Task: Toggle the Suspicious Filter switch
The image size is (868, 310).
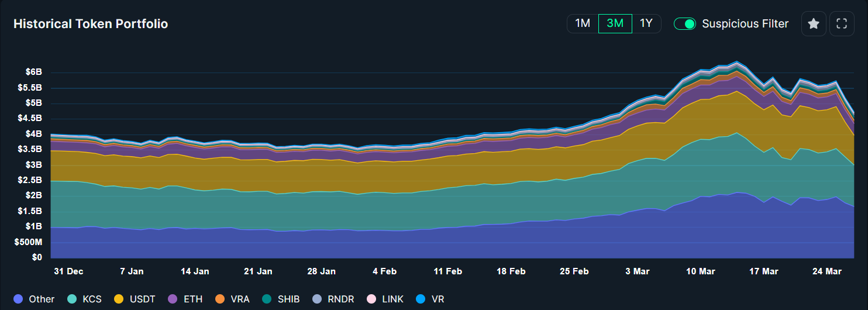Action: (x=684, y=24)
